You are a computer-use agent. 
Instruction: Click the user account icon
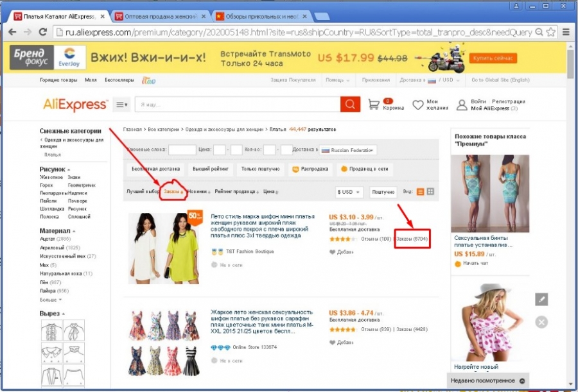click(462, 105)
